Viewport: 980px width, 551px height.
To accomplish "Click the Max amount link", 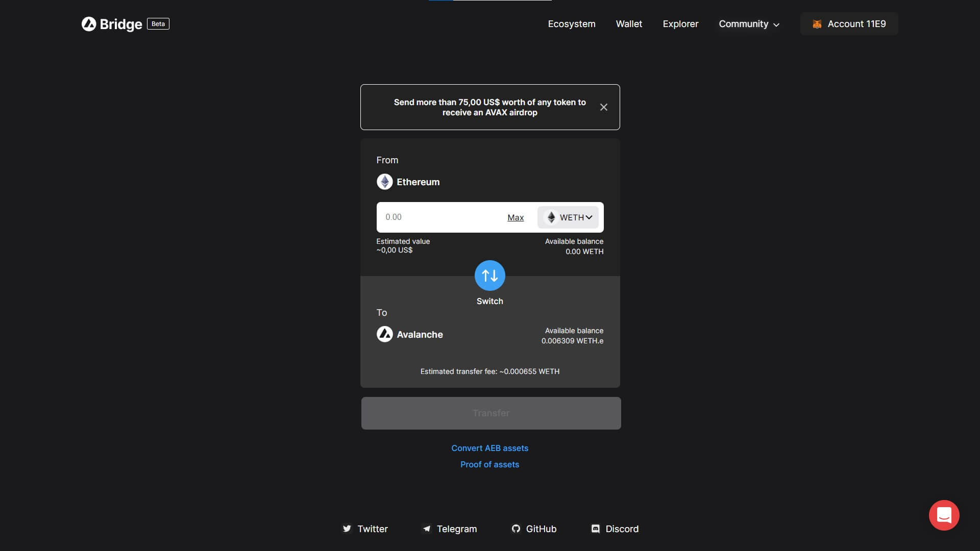I will pos(515,217).
